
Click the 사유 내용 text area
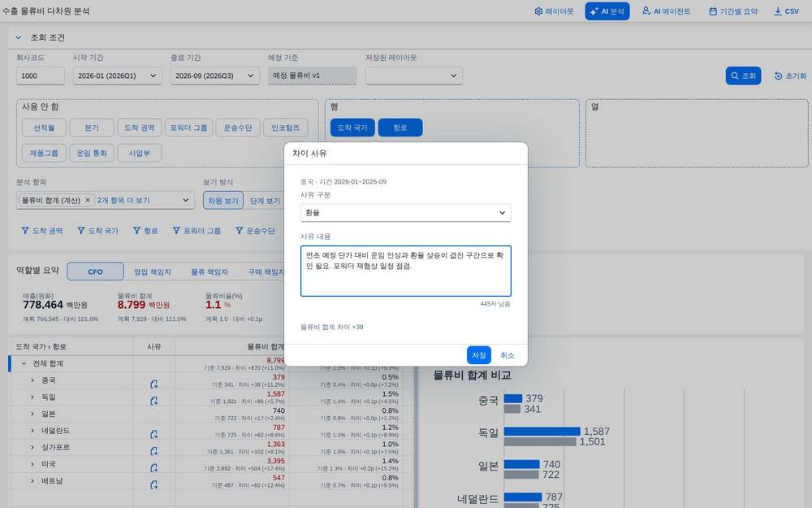point(405,271)
